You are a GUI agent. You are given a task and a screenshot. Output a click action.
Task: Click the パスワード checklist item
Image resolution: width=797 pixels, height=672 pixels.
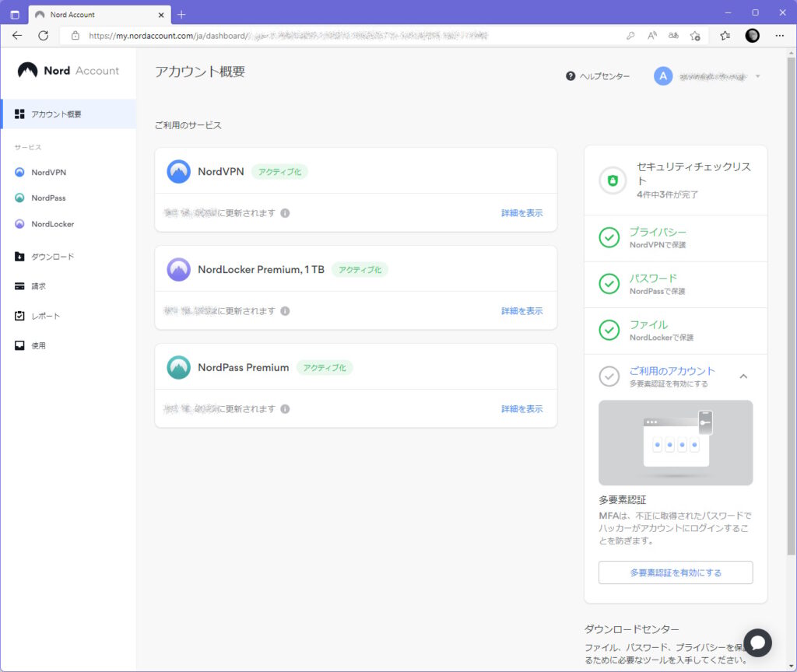(676, 284)
